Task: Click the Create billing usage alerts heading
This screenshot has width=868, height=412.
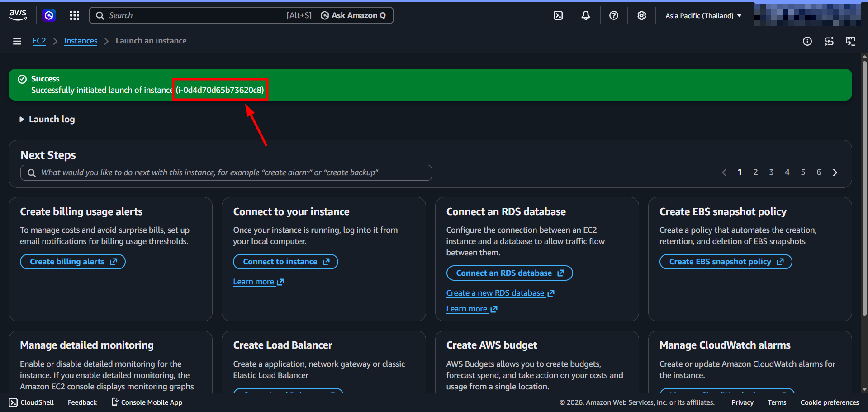Action: click(81, 211)
